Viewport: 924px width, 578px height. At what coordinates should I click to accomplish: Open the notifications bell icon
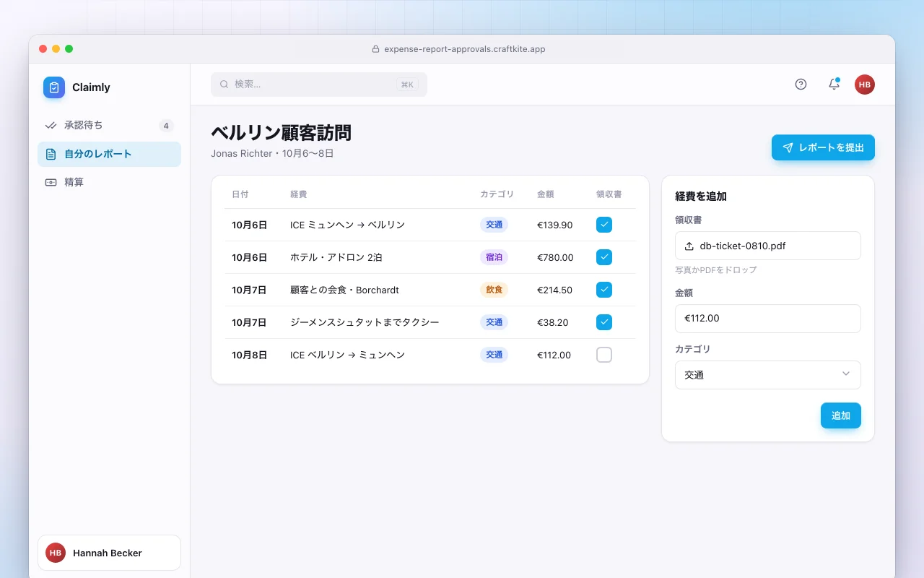[834, 84]
